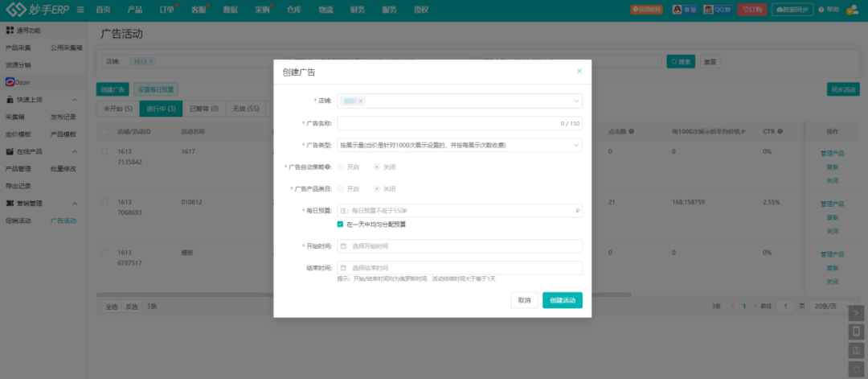
Task: Click 设置每日预算 button
Action: click(x=156, y=89)
